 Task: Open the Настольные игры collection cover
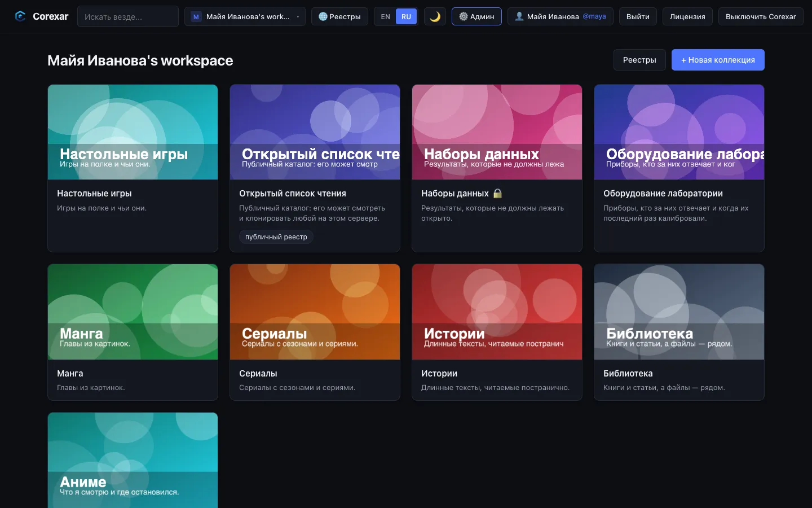click(x=133, y=132)
